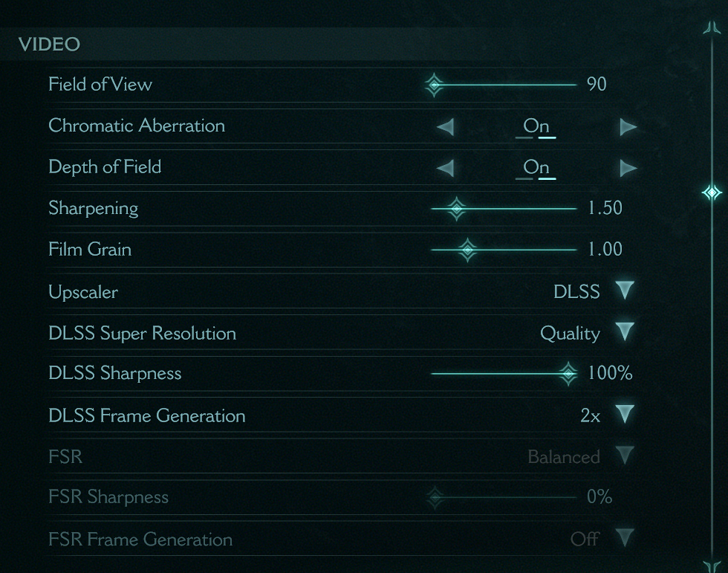Select the VIDEO section header
The height and width of the screenshot is (573, 728).
(x=49, y=45)
